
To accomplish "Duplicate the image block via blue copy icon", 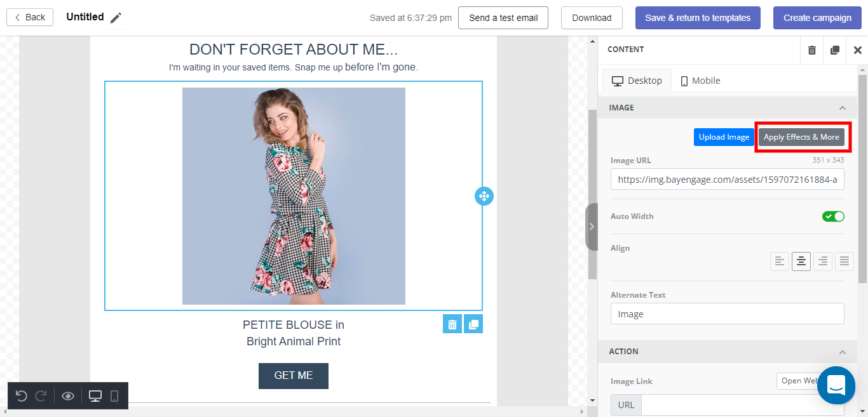I will [x=473, y=324].
